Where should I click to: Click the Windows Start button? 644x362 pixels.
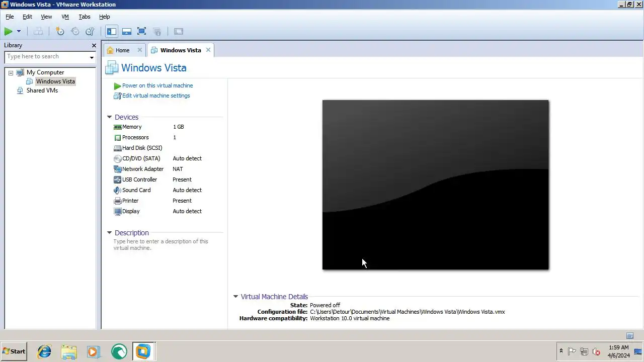coord(14,351)
